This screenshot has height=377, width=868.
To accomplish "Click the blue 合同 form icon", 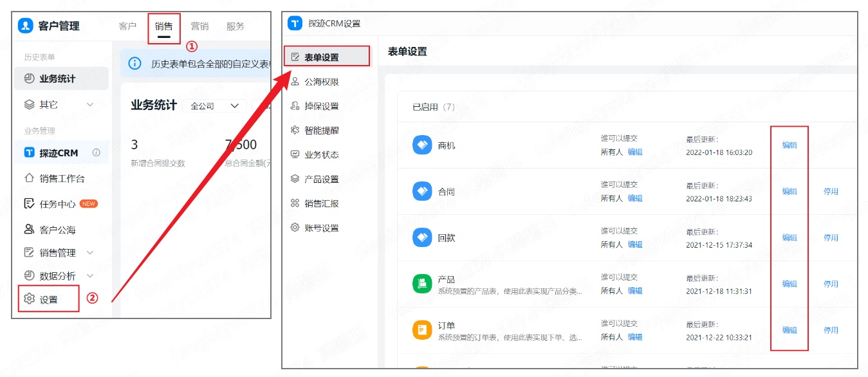I will click(x=422, y=192).
